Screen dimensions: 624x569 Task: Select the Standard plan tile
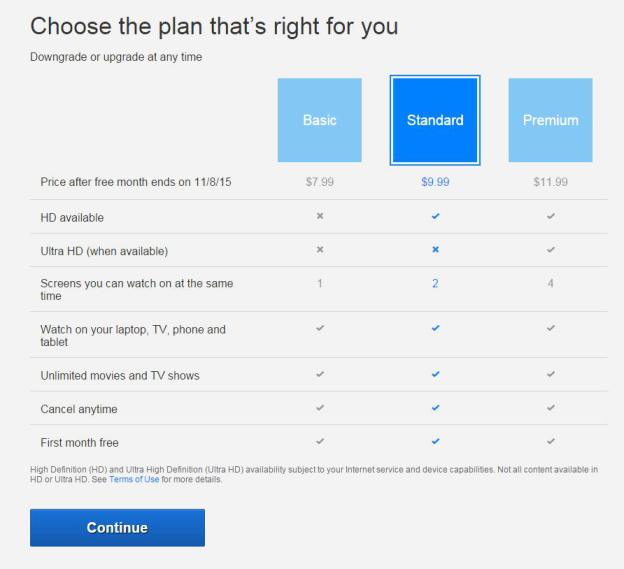click(435, 120)
